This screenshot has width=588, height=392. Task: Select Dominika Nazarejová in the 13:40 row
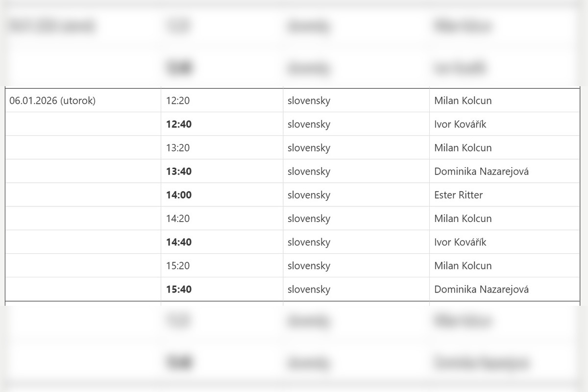481,171
